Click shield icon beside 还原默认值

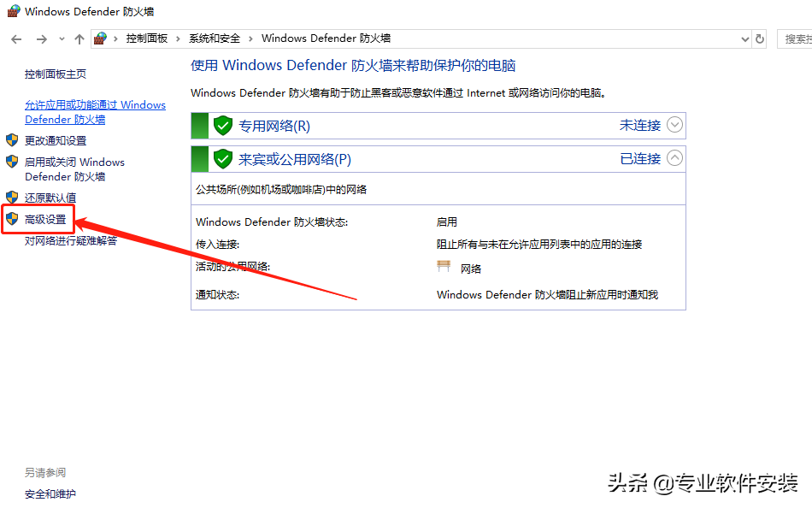[12, 197]
